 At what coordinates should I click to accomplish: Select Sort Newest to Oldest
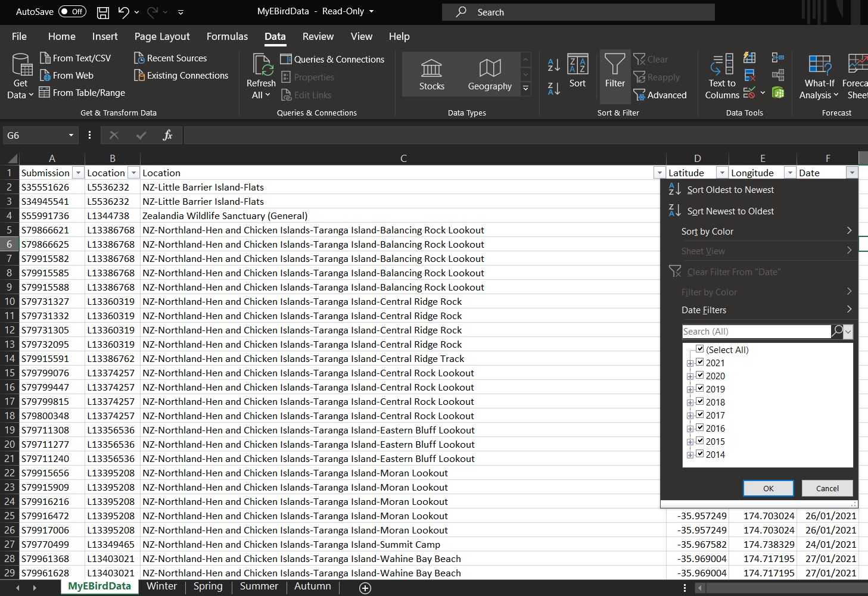tap(730, 211)
